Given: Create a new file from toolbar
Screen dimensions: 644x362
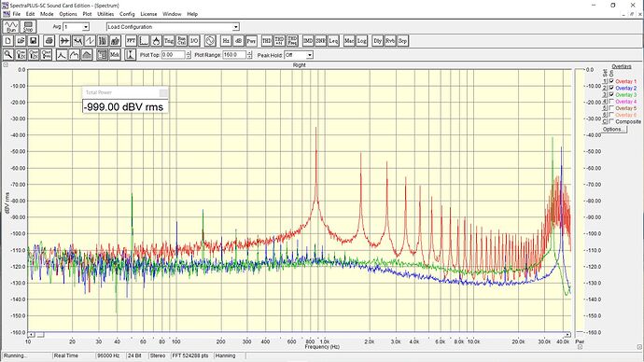Looking at the screenshot, I should point(7,41).
